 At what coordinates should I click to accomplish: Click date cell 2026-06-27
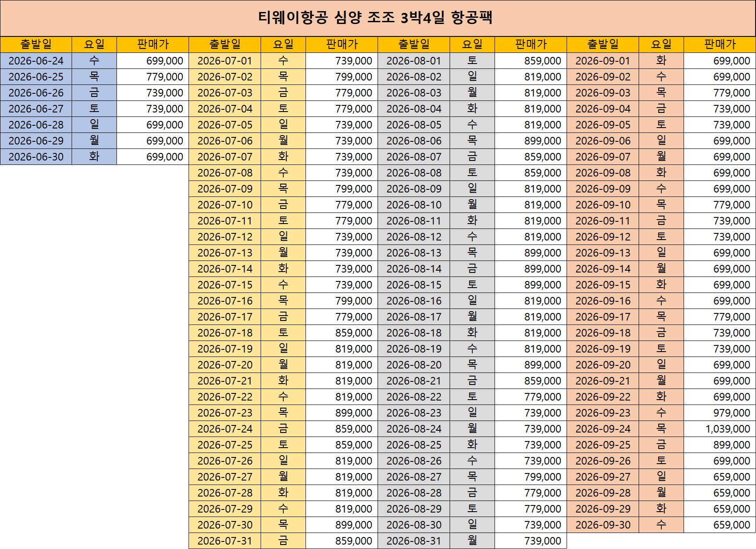(x=36, y=109)
